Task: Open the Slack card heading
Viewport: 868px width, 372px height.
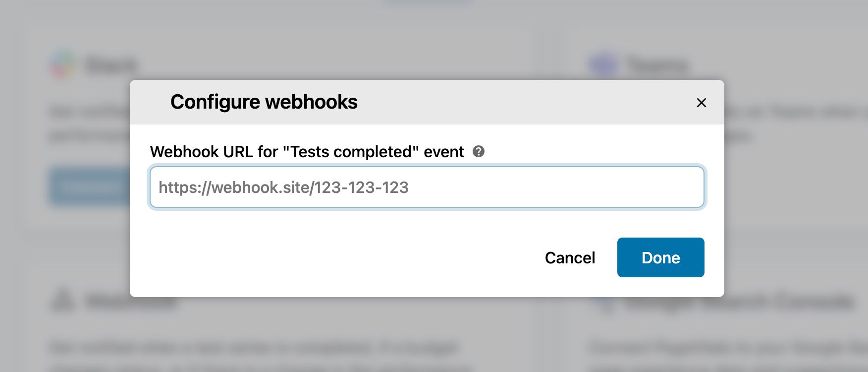Action: click(x=110, y=63)
